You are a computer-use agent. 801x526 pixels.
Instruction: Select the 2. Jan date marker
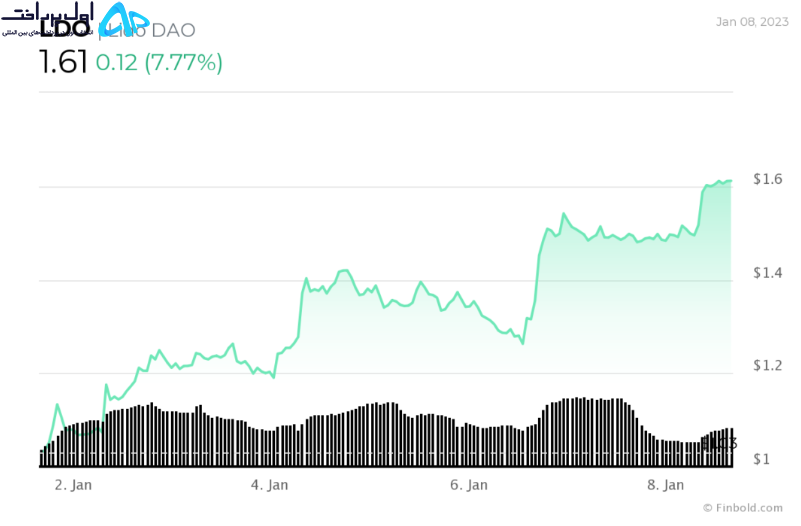pyautogui.click(x=73, y=485)
